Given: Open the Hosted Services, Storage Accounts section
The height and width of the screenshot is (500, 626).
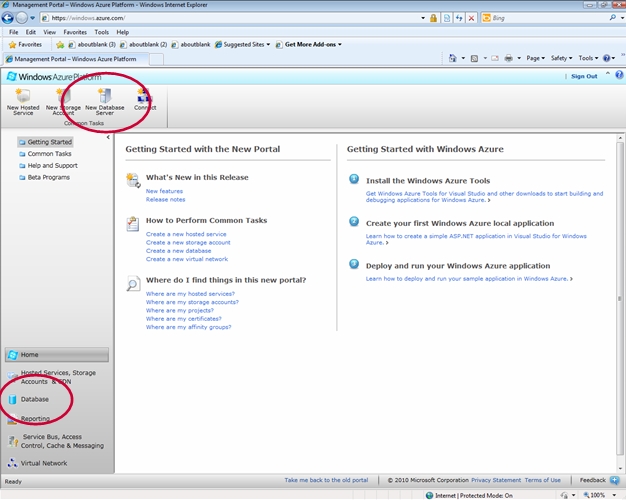Looking at the screenshot, I should 52,377.
